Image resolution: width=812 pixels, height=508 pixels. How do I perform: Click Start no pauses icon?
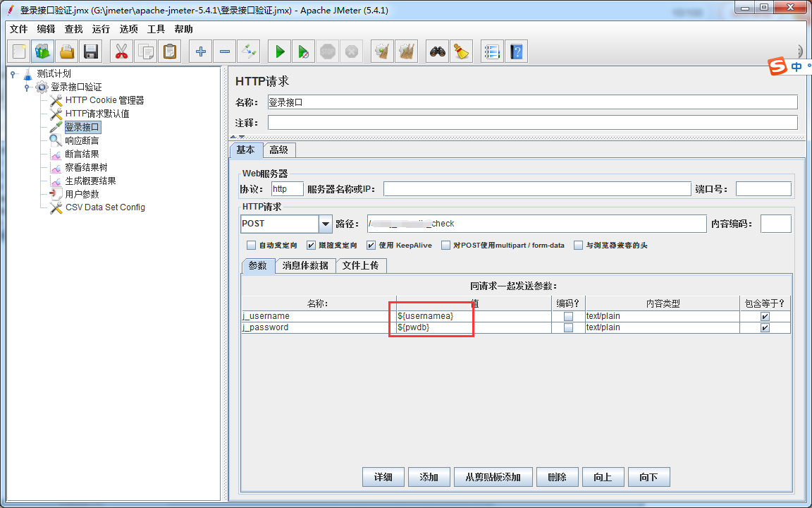[304, 52]
